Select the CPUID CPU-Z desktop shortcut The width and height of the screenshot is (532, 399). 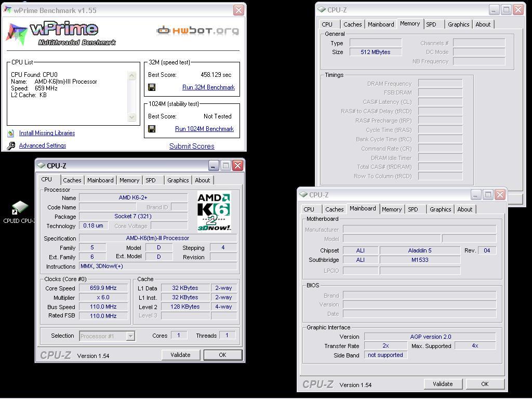point(20,212)
